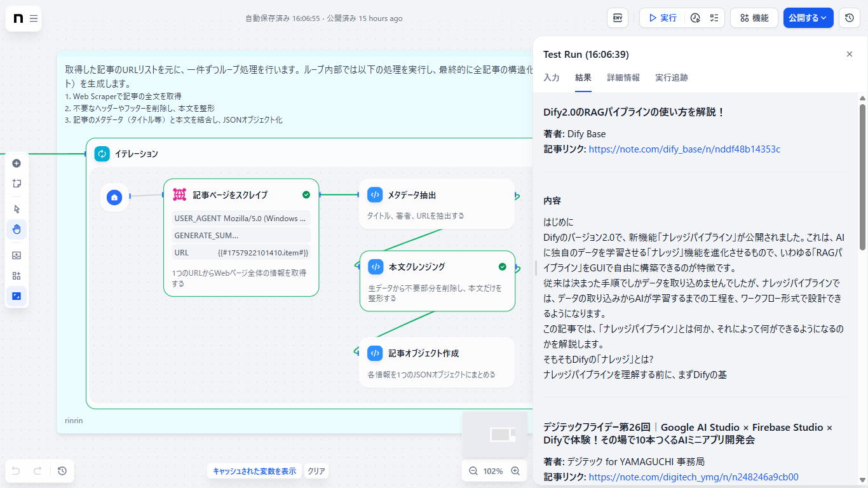
Task: Click the 記事オブジェクト作成 code icon
Action: [375, 353]
